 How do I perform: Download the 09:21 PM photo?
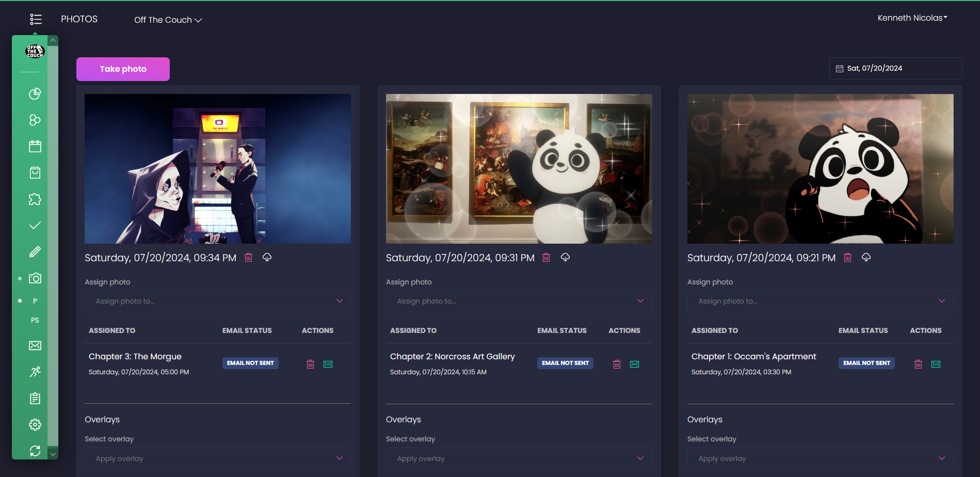pyautogui.click(x=866, y=257)
